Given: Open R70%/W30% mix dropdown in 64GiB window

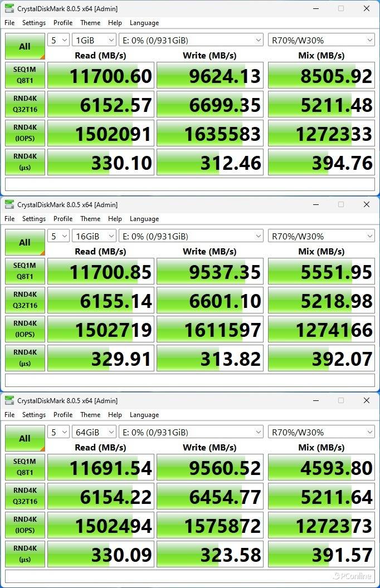Looking at the screenshot, I should pyautogui.click(x=321, y=433).
